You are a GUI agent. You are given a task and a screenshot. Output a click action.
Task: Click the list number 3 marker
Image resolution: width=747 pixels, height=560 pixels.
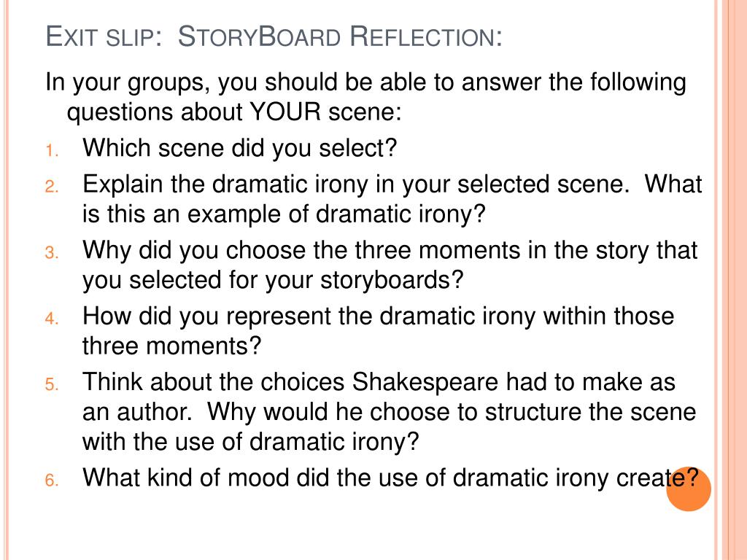[x=52, y=253]
